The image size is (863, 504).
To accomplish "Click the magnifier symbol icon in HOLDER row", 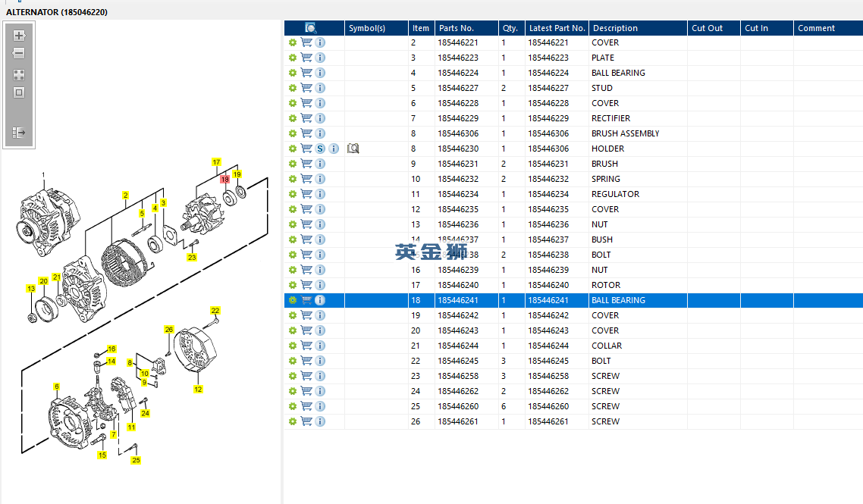I will pyautogui.click(x=353, y=149).
